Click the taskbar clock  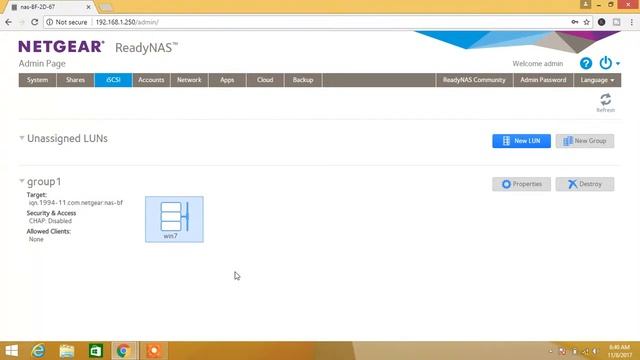(619, 351)
